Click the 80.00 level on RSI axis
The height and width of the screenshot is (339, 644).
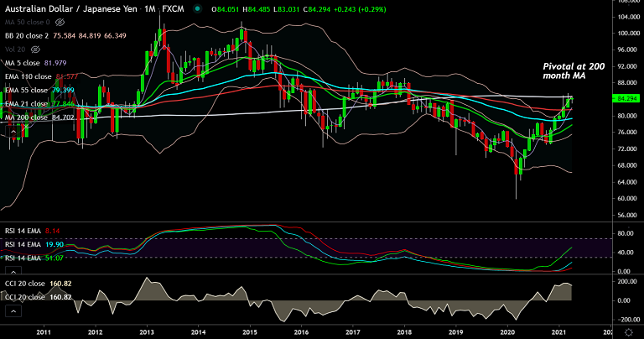coord(625,233)
